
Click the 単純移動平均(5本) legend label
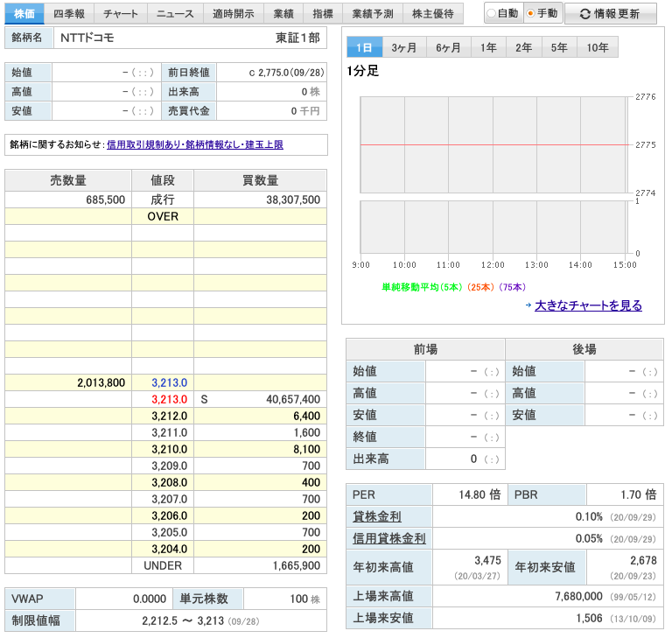tap(422, 287)
